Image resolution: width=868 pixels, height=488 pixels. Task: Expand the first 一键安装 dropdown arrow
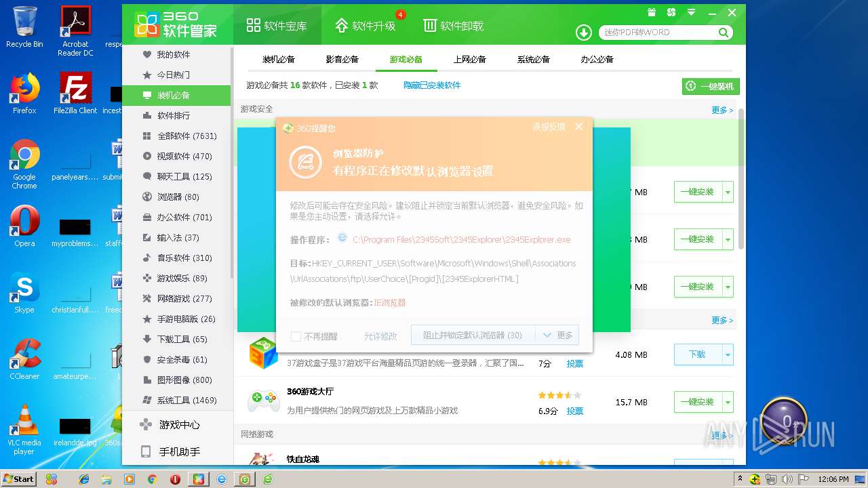pos(728,192)
